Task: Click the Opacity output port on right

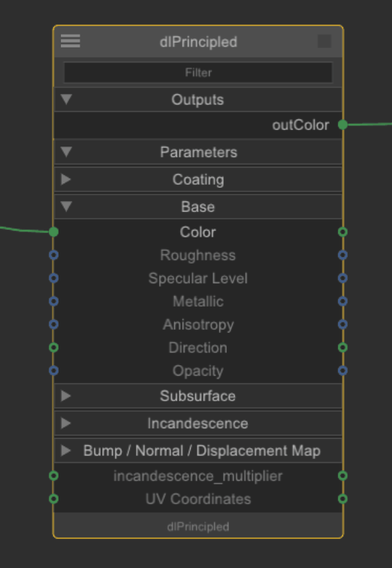Action: pyautogui.click(x=342, y=370)
